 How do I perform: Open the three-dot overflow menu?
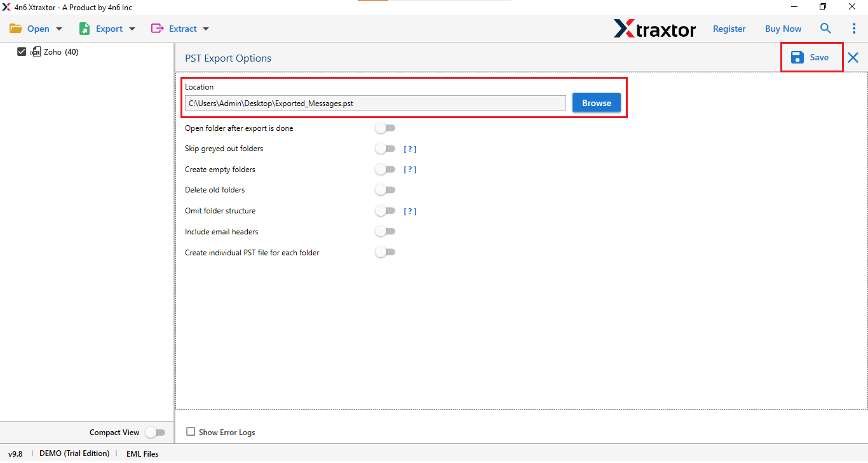tap(854, 28)
